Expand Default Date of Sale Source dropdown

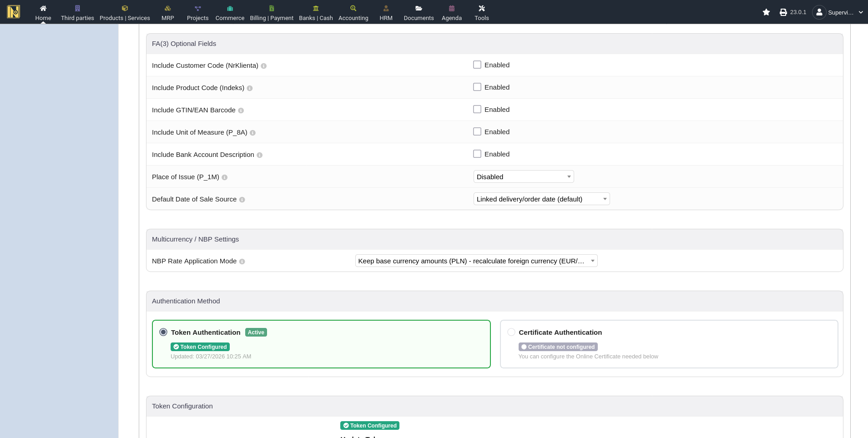pos(541,199)
